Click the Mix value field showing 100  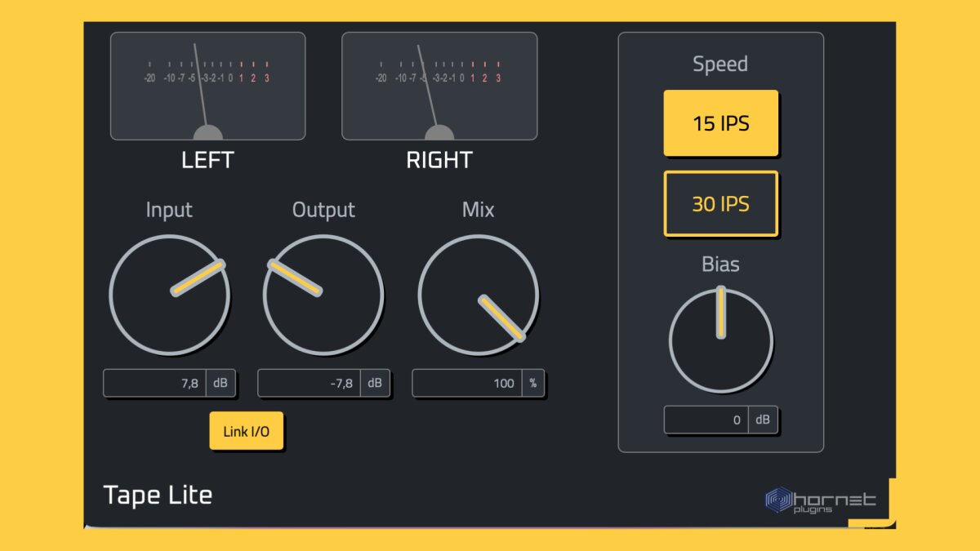pos(466,383)
